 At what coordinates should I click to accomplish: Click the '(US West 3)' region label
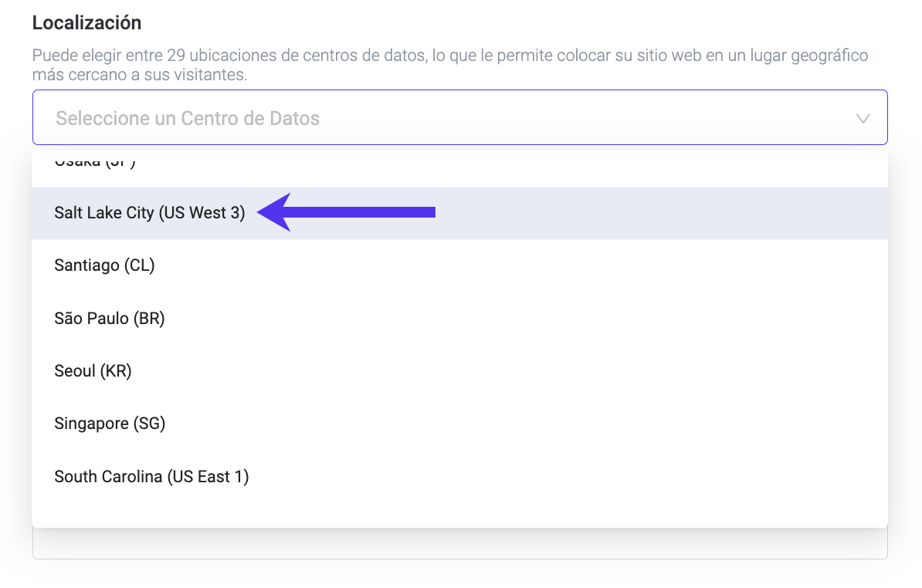click(x=202, y=213)
